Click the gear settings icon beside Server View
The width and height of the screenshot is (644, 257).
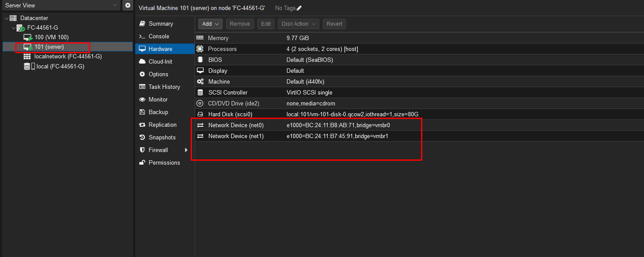127,5
